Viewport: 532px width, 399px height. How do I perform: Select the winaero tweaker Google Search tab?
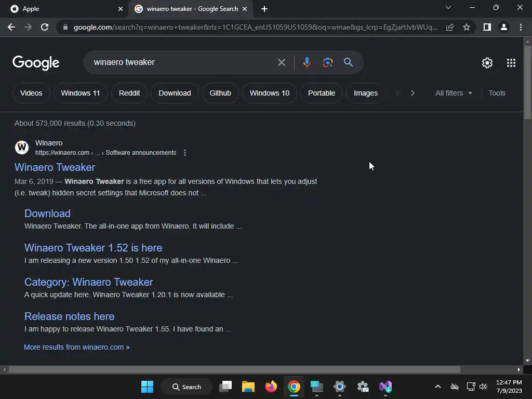click(x=190, y=9)
